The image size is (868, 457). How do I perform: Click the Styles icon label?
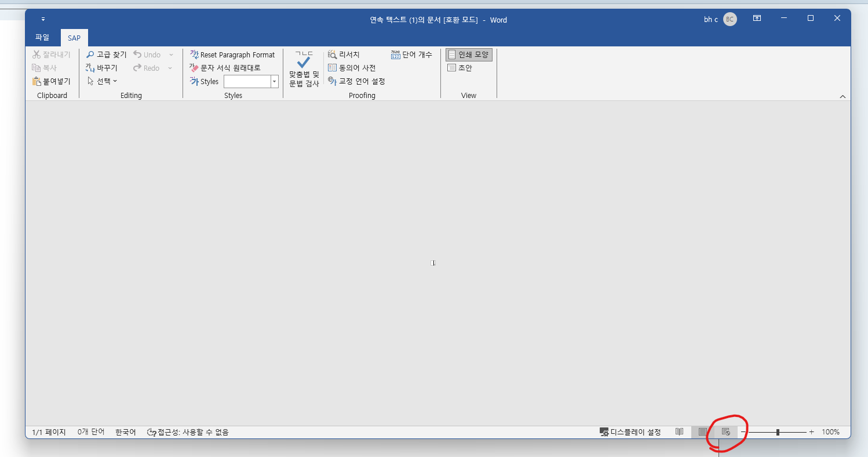click(x=204, y=82)
